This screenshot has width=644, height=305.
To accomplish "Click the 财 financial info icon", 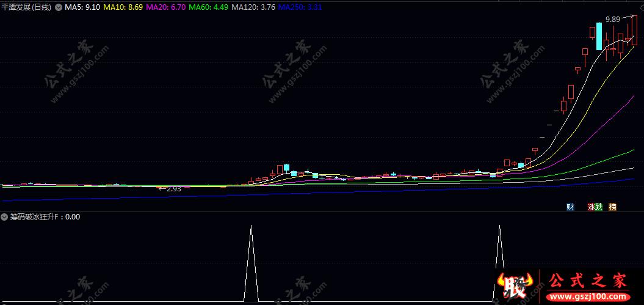I will [x=570, y=207].
